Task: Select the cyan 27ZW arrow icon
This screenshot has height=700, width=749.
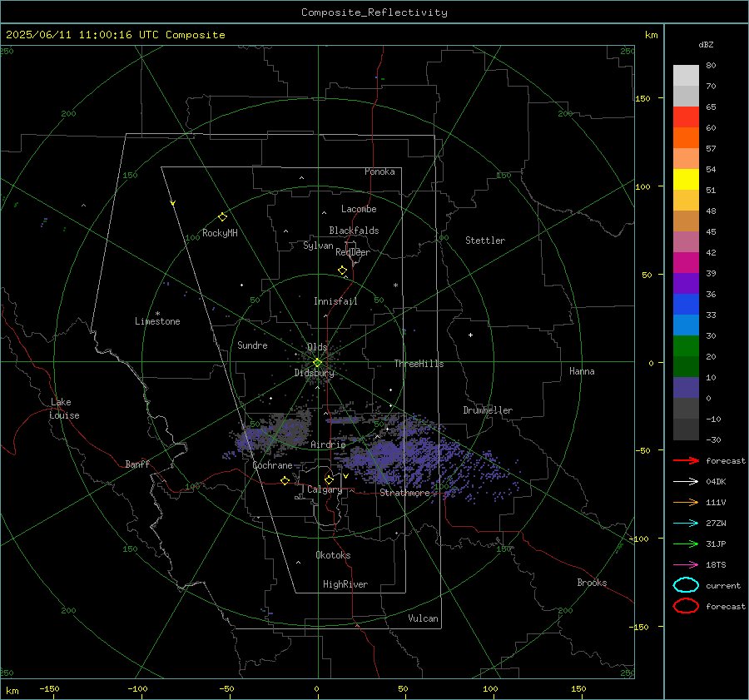Action: pos(686,524)
